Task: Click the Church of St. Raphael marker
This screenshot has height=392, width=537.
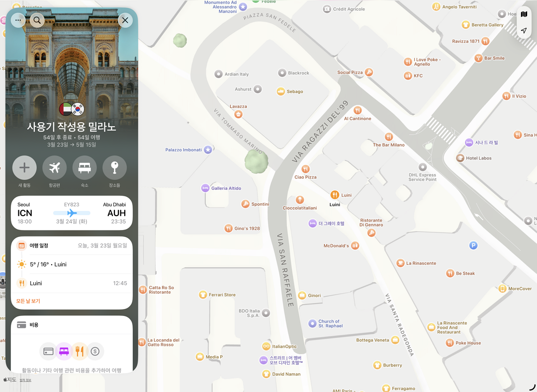Action: [x=312, y=323]
